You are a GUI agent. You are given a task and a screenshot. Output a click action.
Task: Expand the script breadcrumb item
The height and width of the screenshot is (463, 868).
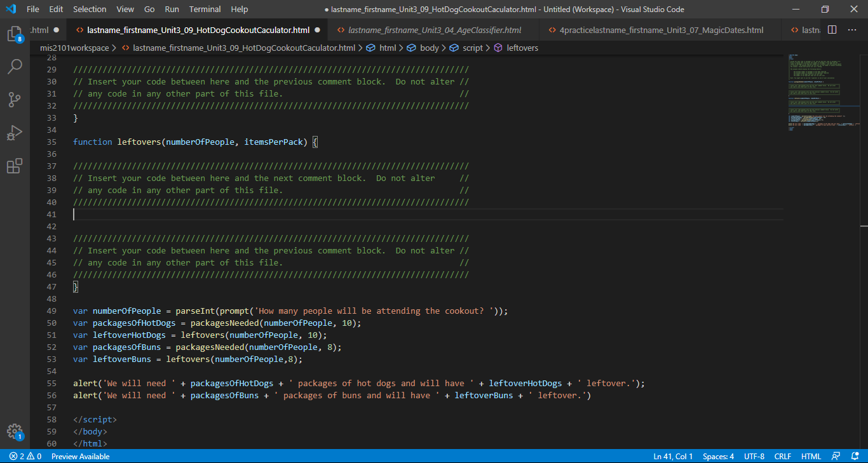[x=473, y=48]
